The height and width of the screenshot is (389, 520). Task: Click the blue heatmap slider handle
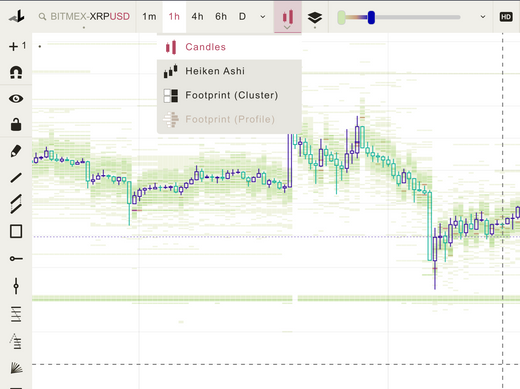[x=371, y=17]
